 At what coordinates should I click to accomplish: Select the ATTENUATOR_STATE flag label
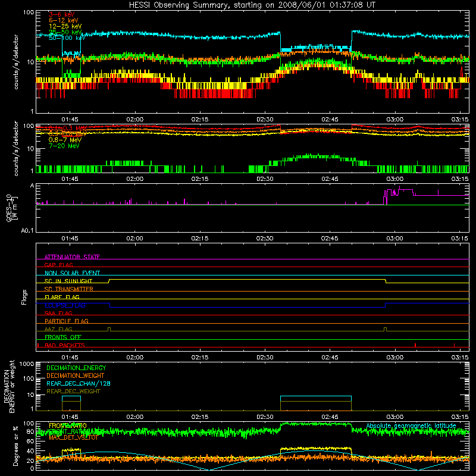tap(72, 257)
